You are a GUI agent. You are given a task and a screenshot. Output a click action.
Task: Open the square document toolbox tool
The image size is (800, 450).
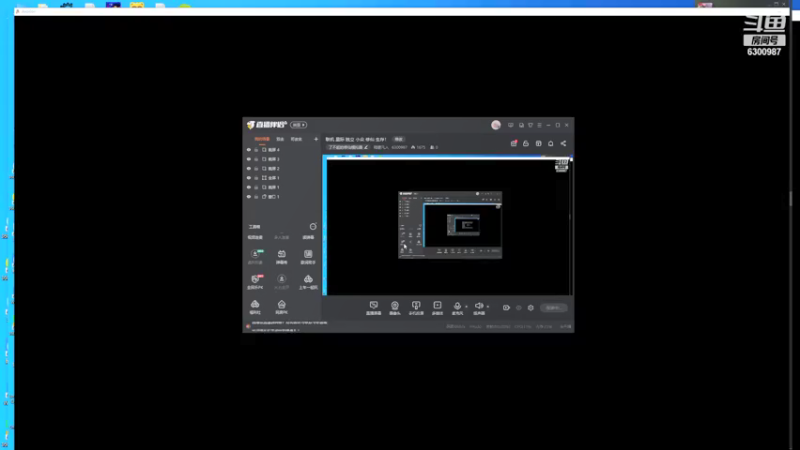(308, 257)
